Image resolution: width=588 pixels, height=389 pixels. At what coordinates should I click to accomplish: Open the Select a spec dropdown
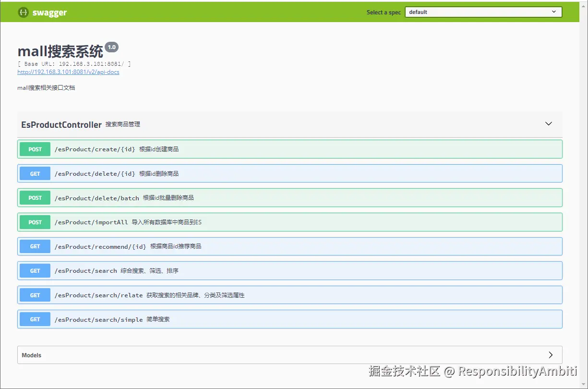click(483, 12)
